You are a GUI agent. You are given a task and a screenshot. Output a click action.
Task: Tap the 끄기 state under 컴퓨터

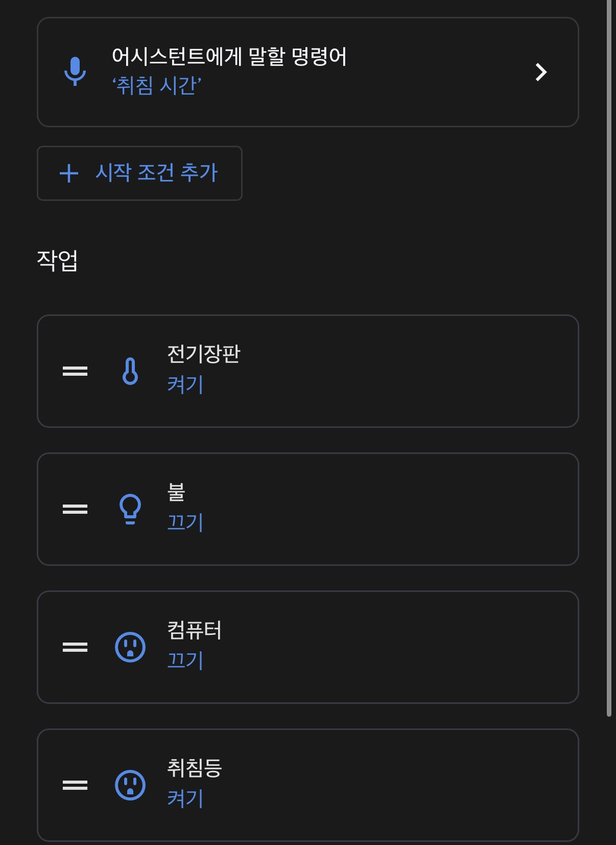point(185,660)
